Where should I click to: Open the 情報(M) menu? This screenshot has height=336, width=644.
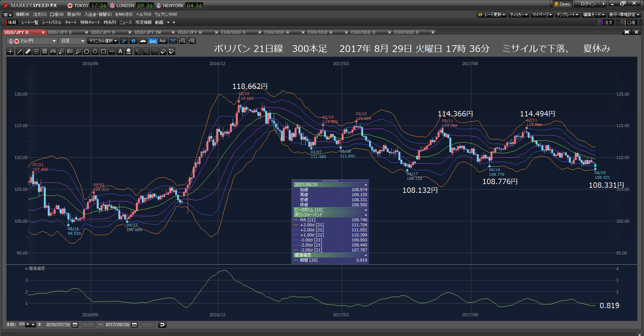tap(22, 14)
